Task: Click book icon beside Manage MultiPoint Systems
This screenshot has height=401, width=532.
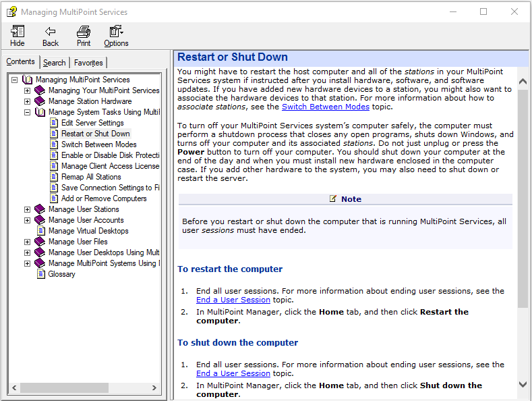Action: pos(40,263)
